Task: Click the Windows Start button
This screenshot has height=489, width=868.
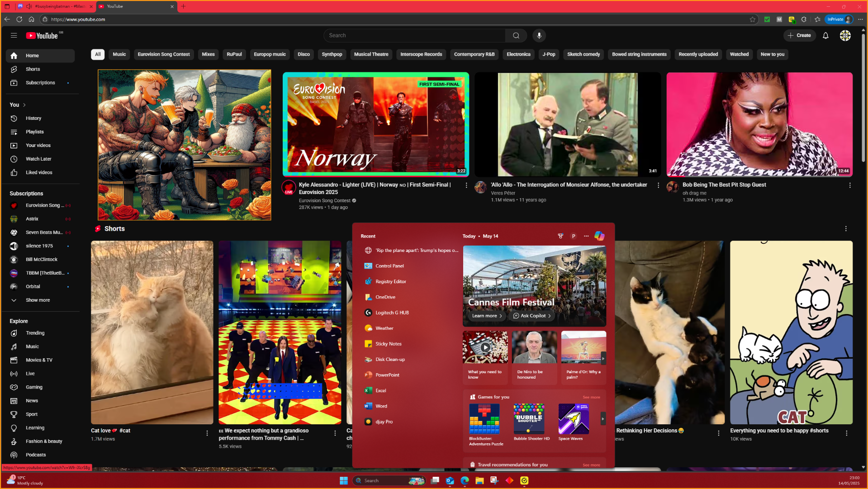Action: tap(344, 480)
